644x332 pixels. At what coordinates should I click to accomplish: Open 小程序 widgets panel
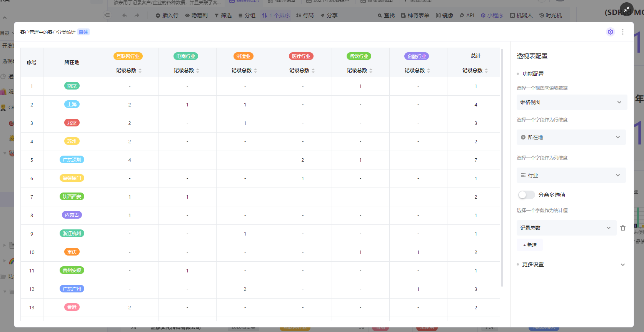coord(492,15)
